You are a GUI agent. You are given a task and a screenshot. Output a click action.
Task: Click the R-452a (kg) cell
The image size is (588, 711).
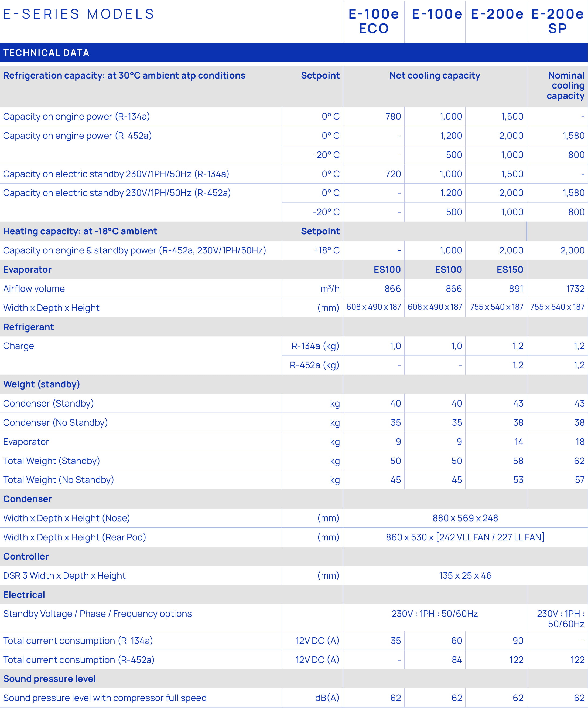point(314,365)
